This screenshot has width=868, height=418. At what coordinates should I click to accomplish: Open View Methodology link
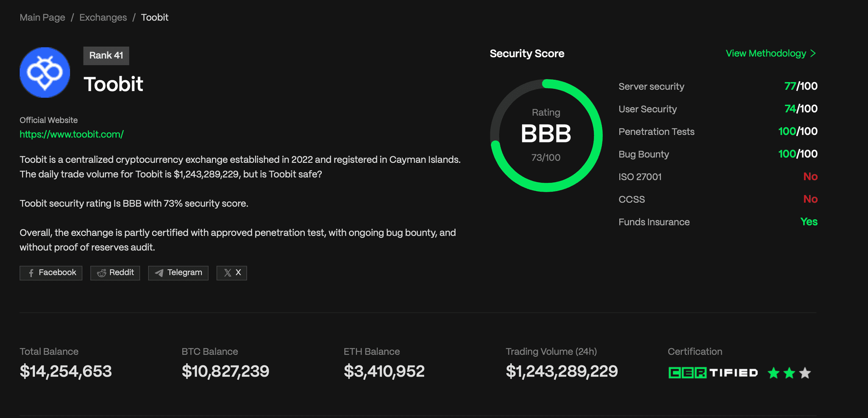click(765, 53)
